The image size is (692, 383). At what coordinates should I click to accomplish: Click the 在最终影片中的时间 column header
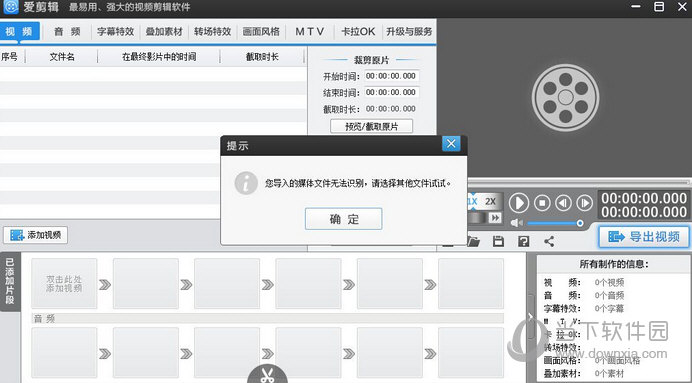pos(159,57)
